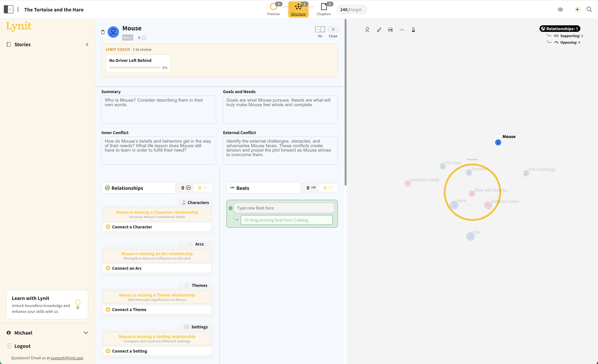The height and width of the screenshot is (364, 598).
Task: Select the Hare node in graph
Action: pos(454,205)
